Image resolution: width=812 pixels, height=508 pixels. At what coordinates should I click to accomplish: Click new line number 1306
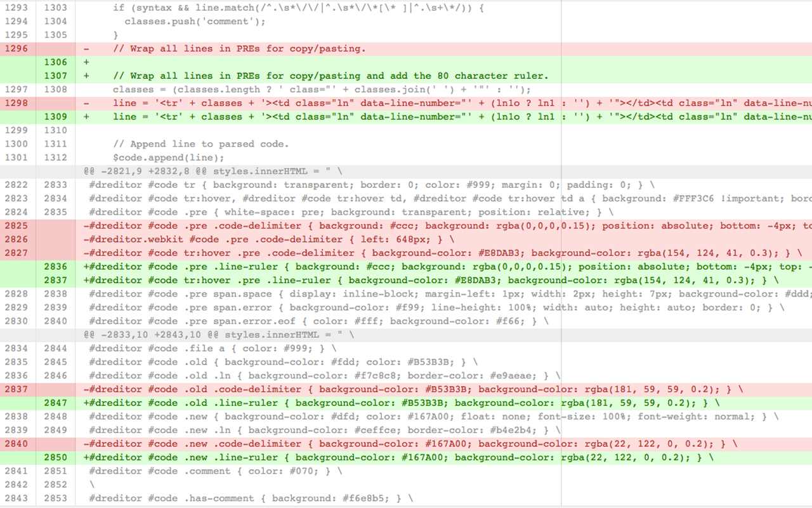coord(55,62)
